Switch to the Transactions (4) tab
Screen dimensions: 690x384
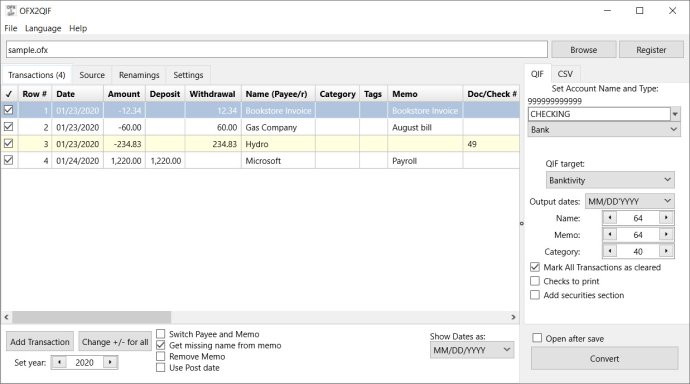point(37,75)
